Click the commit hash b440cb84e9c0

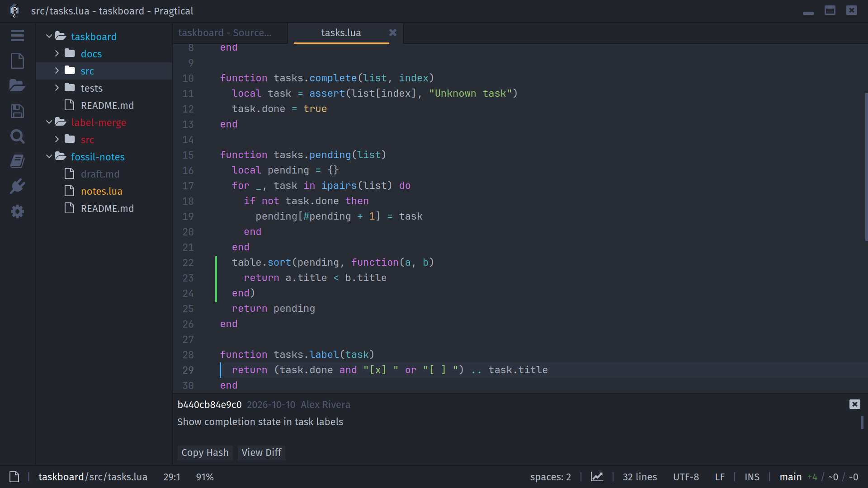209,404
